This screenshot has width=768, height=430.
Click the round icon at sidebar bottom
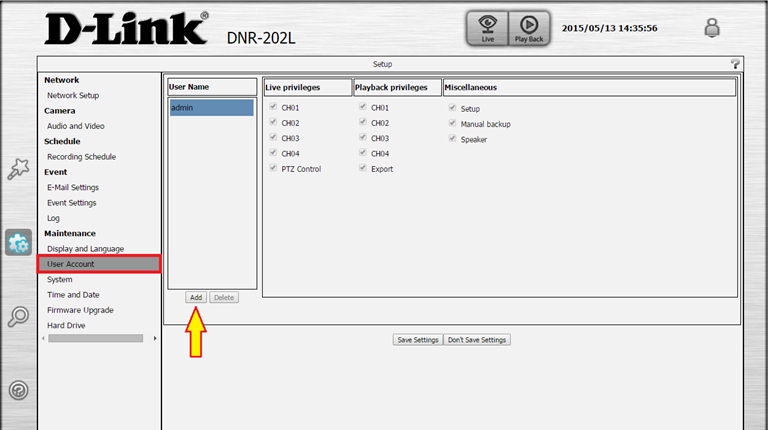[x=18, y=390]
